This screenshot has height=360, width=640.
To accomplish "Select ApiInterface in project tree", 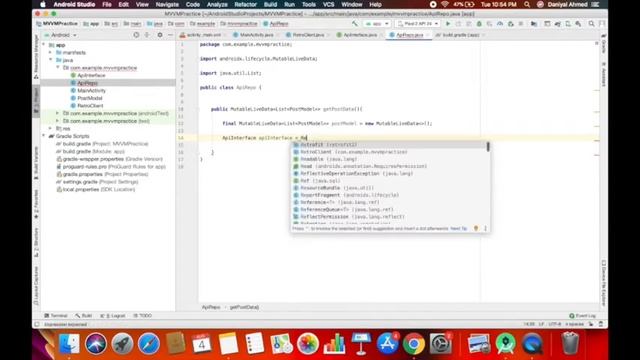I will point(91,76).
